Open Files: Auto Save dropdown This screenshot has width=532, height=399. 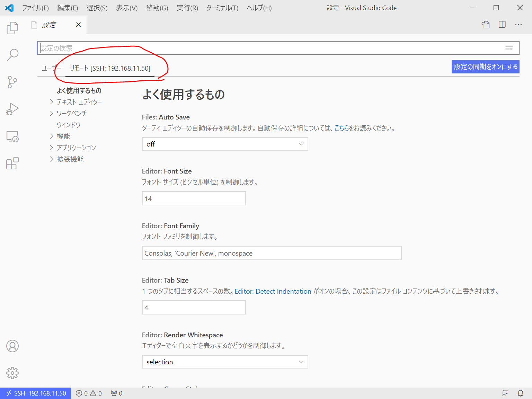[225, 144]
